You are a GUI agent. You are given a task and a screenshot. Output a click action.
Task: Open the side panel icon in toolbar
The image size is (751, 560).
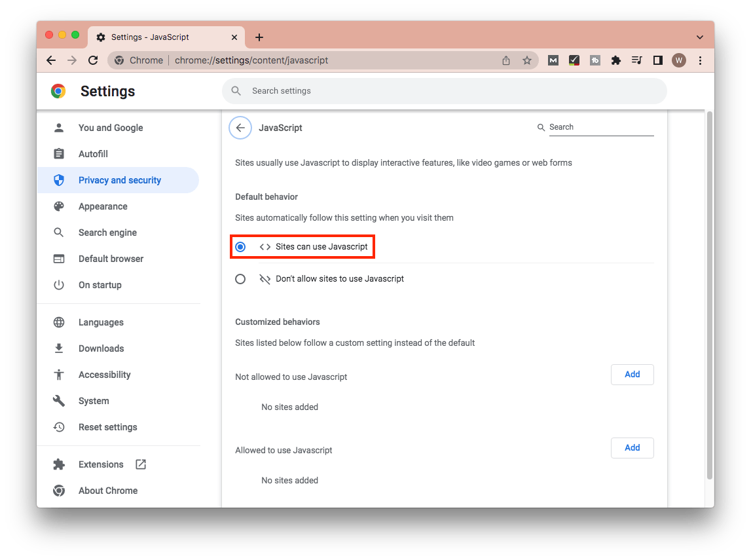pos(657,60)
